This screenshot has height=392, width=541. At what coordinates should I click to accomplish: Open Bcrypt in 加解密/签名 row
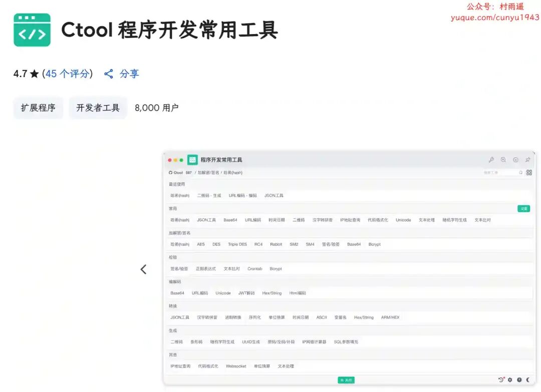(x=374, y=244)
